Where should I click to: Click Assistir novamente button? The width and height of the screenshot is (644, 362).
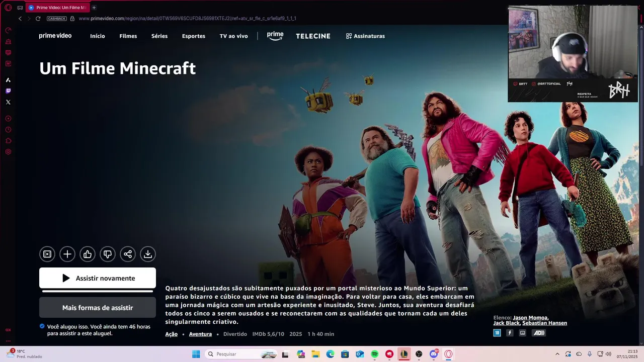(98, 278)
